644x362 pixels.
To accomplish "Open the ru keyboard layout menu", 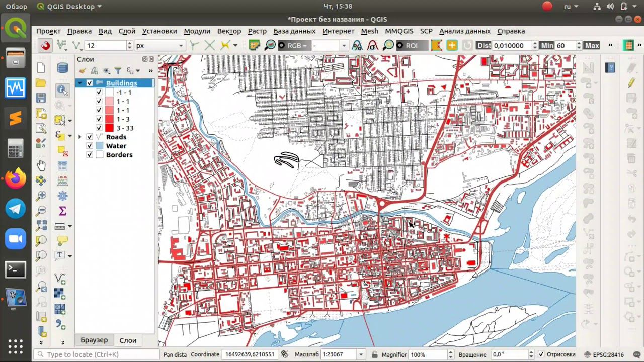I will [571, 7].
